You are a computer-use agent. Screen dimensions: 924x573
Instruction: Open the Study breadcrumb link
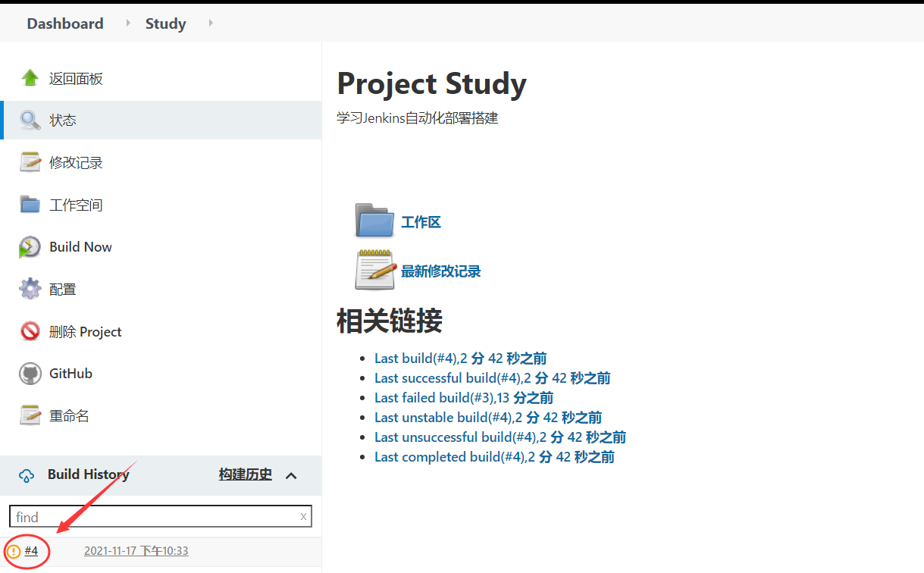tap(165, 23)
